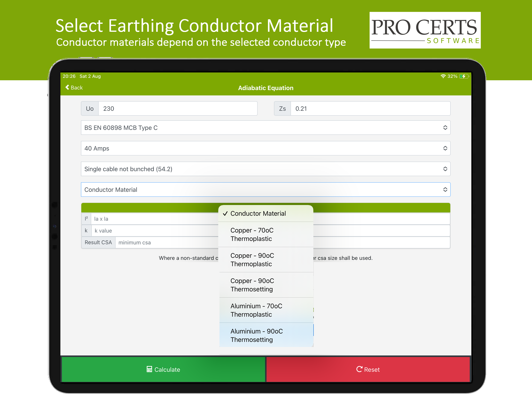Viewport: 532px width, 399px height.
Task: Tap the 20:26 clock in status bar
Action: pyautogui.click(x=69, y=76)
